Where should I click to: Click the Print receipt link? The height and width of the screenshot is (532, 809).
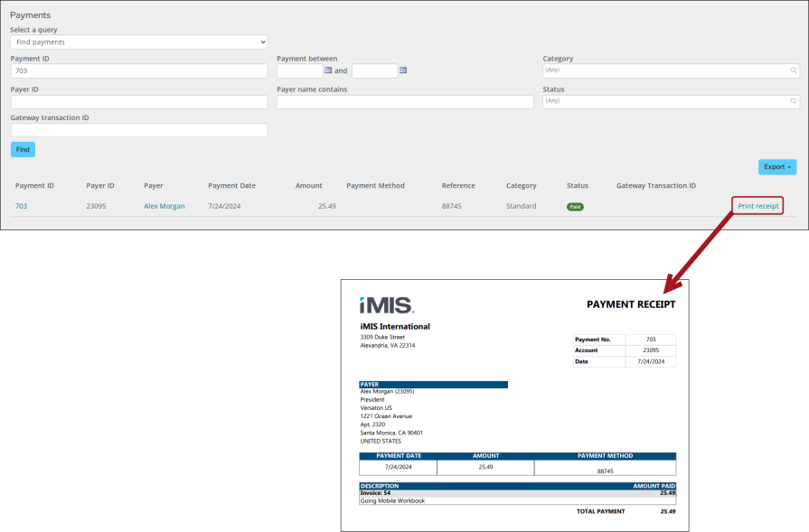click(x=757, y=206)
